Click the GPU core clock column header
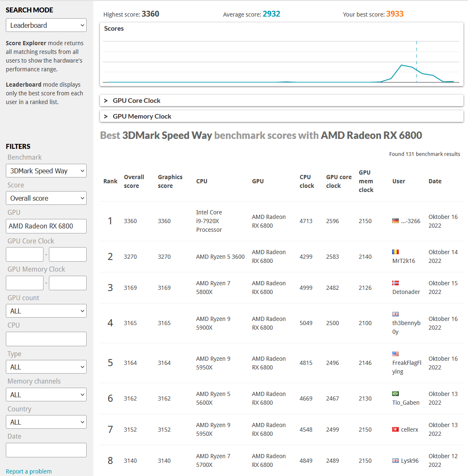The height and width of the screenshot is (476, 468). (x=339, y=181)
